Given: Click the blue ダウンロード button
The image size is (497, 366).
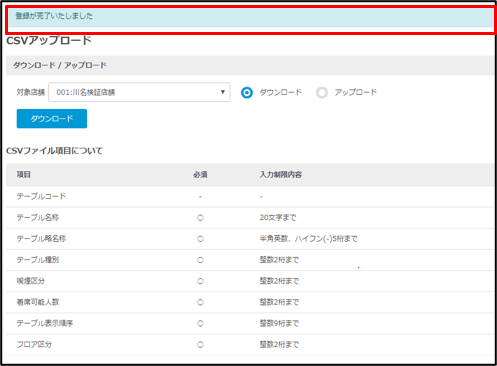Looking at the screenshot, I should point(52,119).
